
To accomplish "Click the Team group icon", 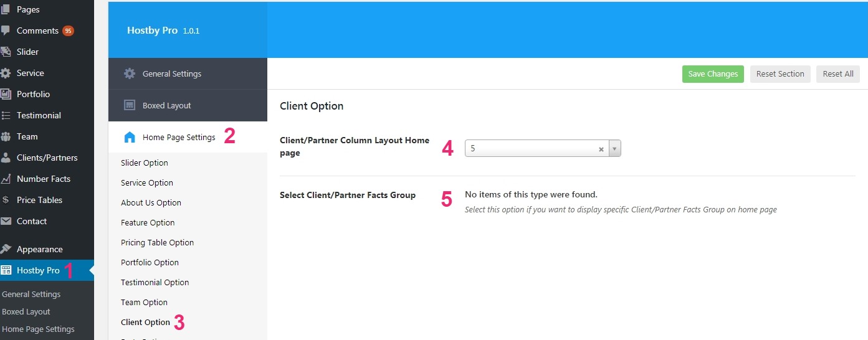I will 6,136.
